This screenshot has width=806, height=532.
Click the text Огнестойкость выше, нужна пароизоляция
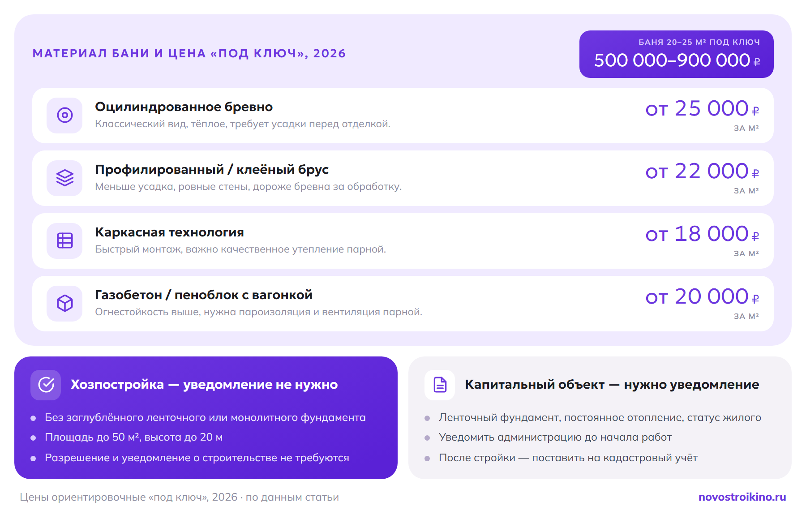point(259,312)
